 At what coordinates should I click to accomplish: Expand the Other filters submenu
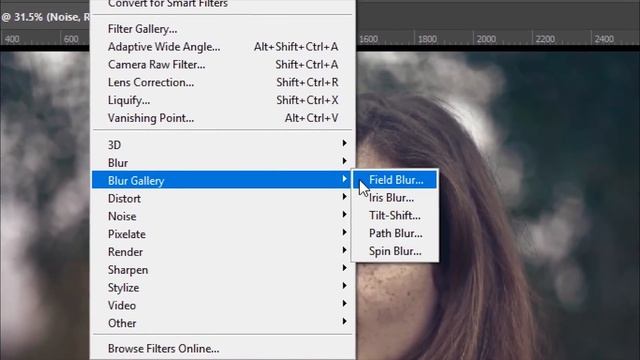pos(222,323)
